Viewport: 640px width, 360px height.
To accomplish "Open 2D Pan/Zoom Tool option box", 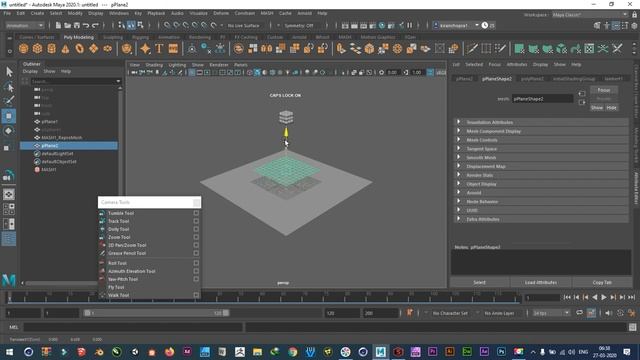I will 196,245.
